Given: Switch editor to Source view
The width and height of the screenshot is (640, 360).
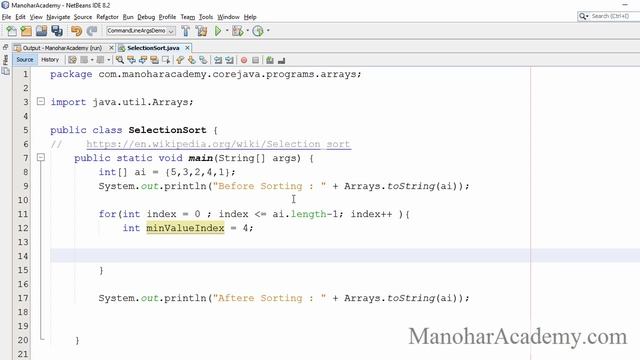Looking at the screenshot, I should [x=25, y=60].
